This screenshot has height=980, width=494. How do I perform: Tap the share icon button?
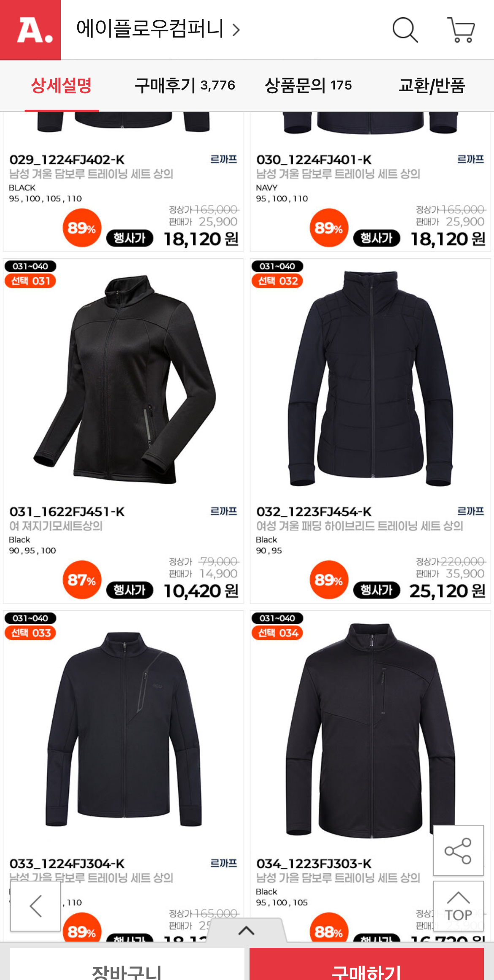pos(458,850)
